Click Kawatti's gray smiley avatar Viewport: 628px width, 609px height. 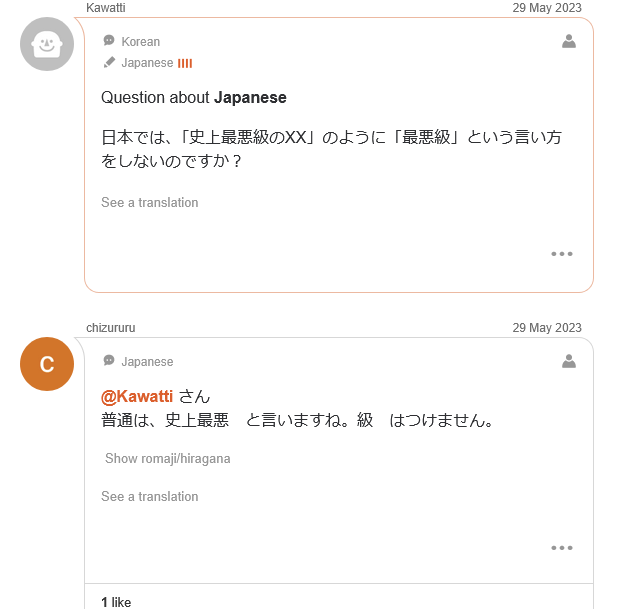pos(47,44)
